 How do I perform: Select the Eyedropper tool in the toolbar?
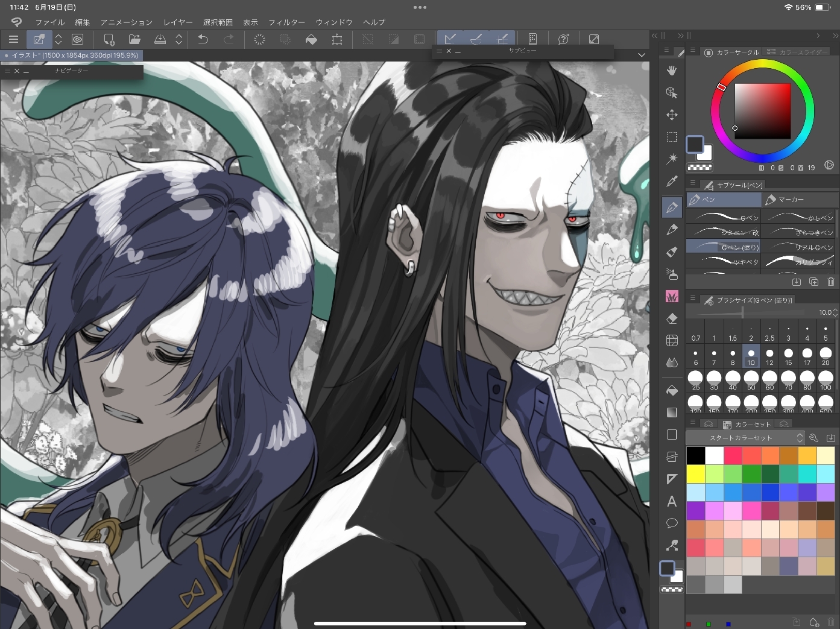coord(672,182)
